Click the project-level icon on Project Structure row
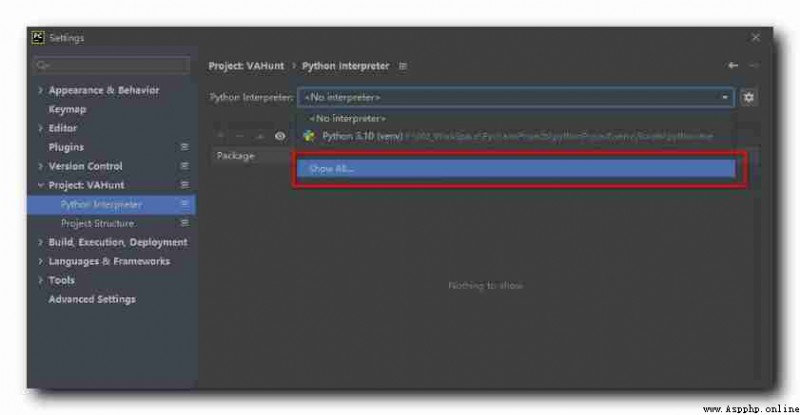The height and width of the screenshot is (415, 800). point(185,223)
